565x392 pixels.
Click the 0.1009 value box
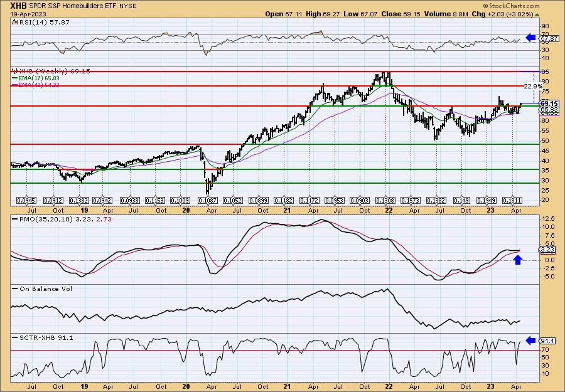(x=180, y=200)
